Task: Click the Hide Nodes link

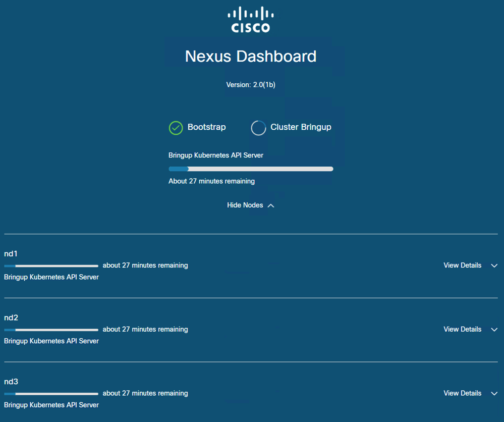Action: [x=245, y=205]
